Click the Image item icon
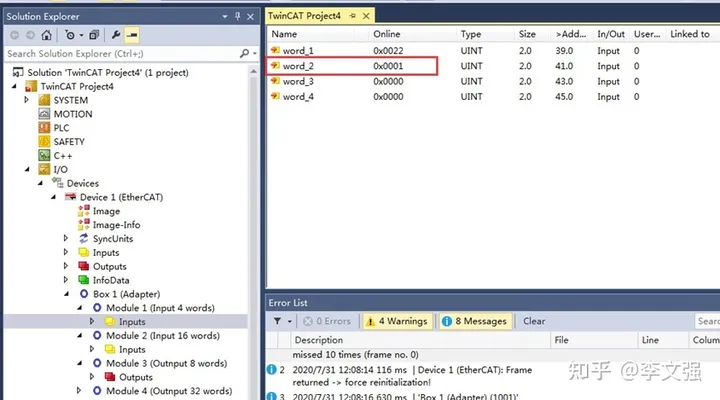This screenshot has height=400, width=720. click(x=84, y=211)
